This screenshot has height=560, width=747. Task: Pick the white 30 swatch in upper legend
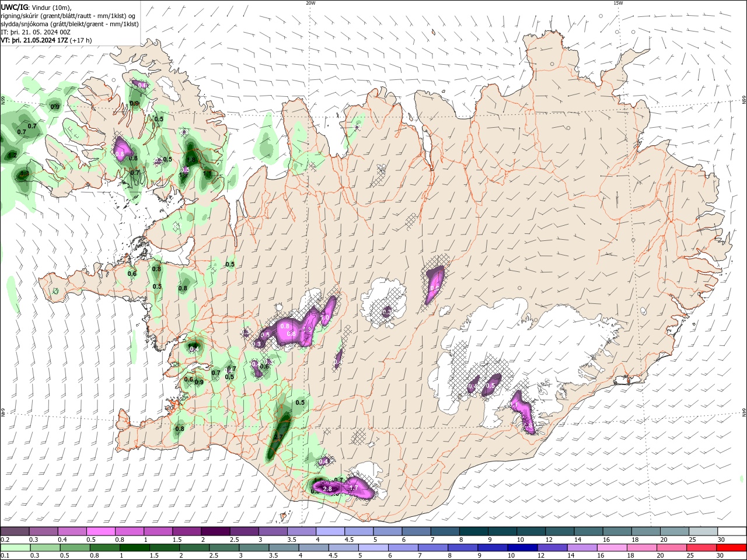[732, 531]
